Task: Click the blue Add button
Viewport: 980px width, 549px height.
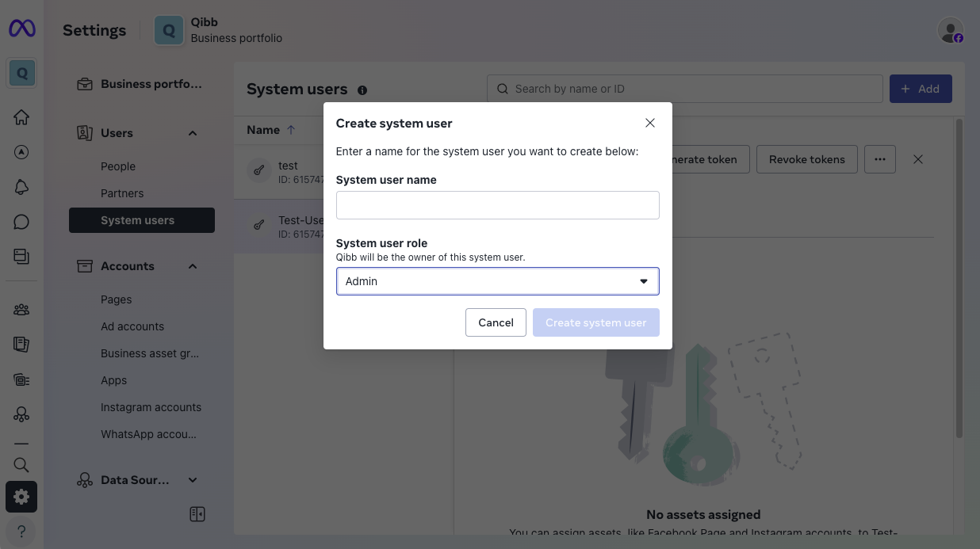Action: tap(921, 88)
